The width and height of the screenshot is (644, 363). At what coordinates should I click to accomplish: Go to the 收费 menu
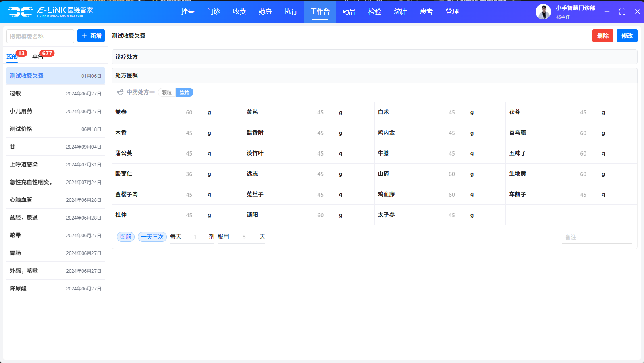pos(239,12)
